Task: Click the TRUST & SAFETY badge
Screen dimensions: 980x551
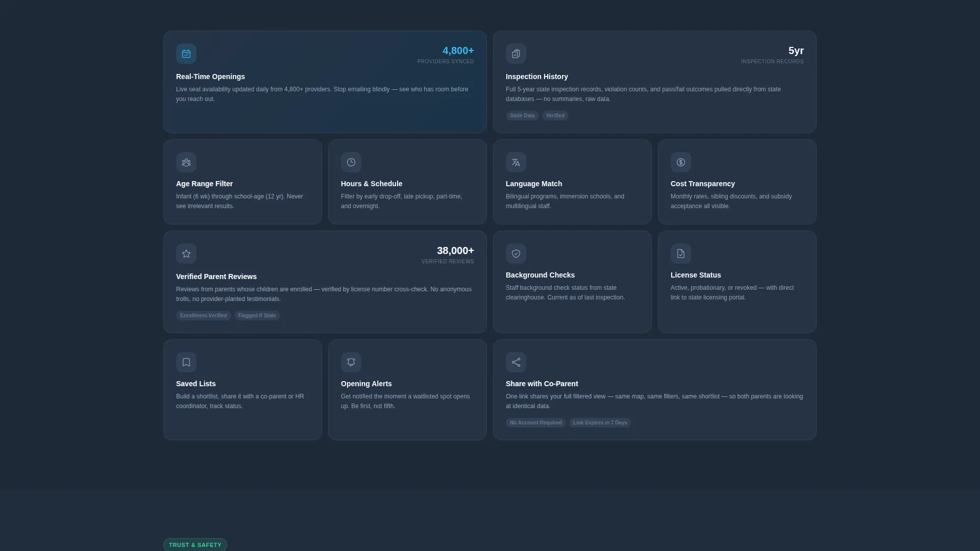Action: point(195,545)
